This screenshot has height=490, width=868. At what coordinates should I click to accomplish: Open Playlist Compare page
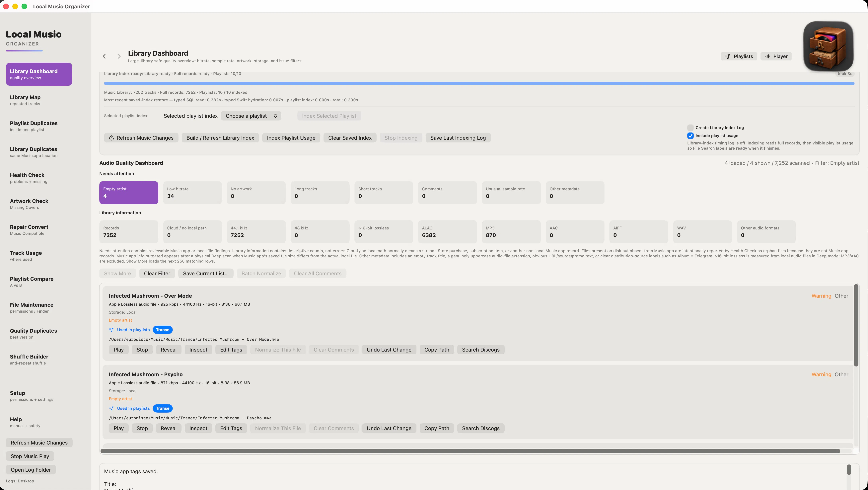39,282
